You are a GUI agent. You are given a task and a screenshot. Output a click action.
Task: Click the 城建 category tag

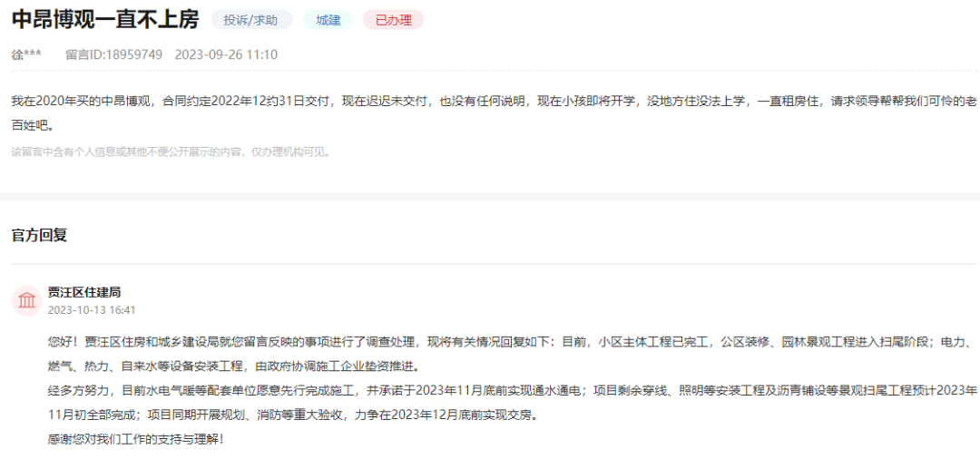(x=328, y=20)
